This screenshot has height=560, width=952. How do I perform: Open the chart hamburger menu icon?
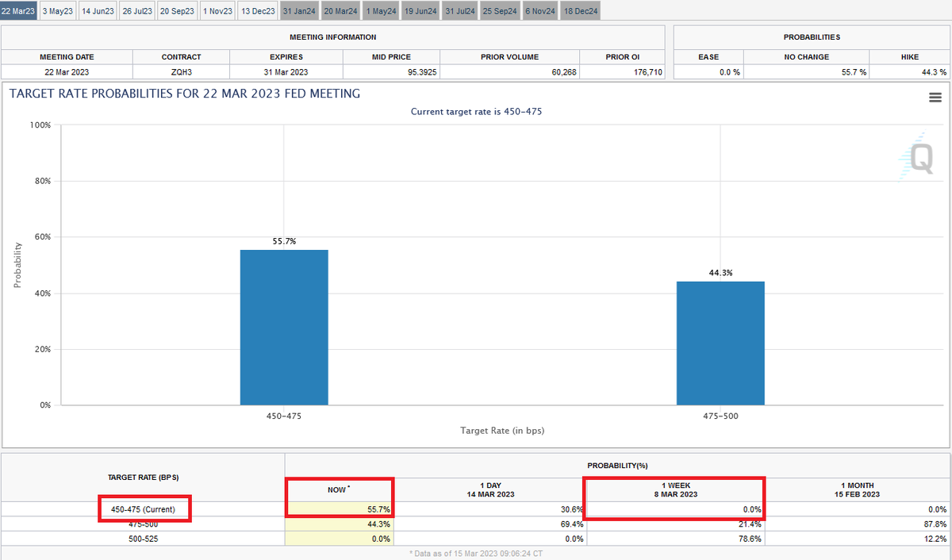[x=935, y=97]
